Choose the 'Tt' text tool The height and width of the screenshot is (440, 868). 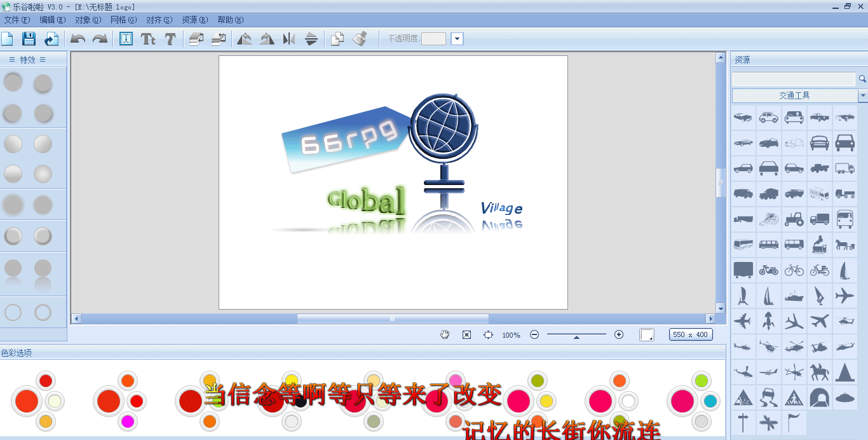148,39
